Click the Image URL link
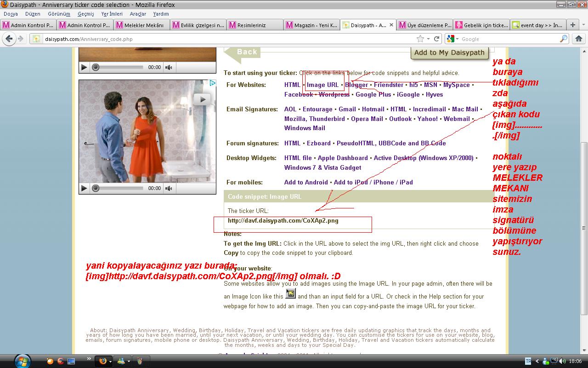The image size is (588, 368). pyautogui.click(x=322, y=85)
